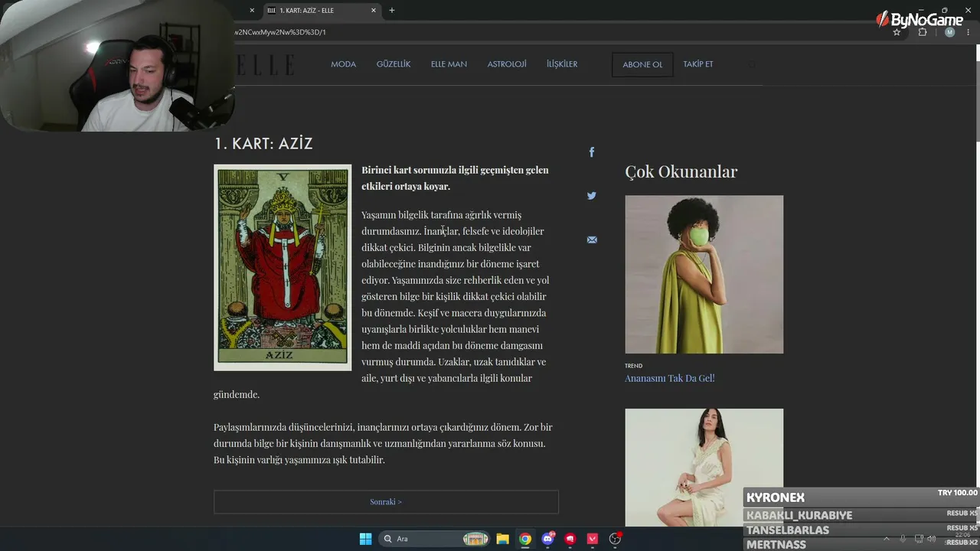Click the ELLE site search icon
This screenshot has width=980, height=551.
point(752,64)
